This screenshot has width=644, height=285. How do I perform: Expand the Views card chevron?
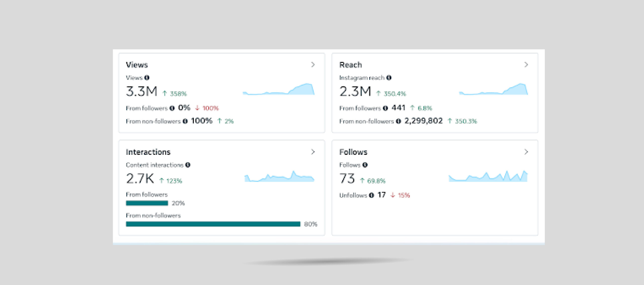tap(313, 65)
